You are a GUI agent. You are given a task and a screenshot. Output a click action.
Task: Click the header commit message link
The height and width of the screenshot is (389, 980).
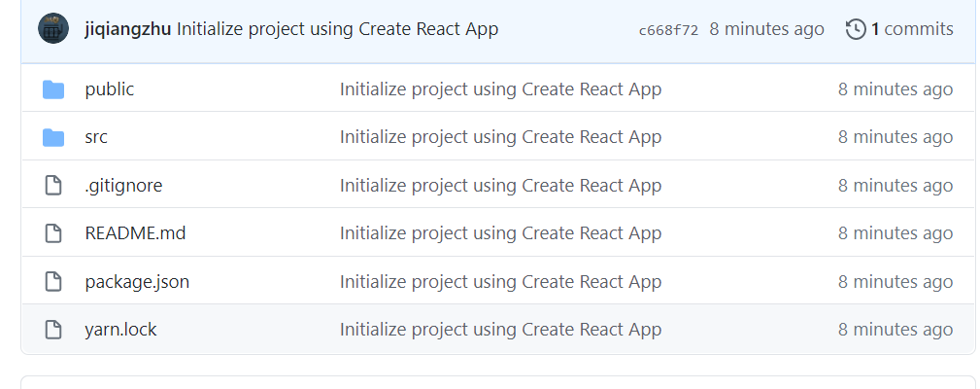[x=337, y=29]
